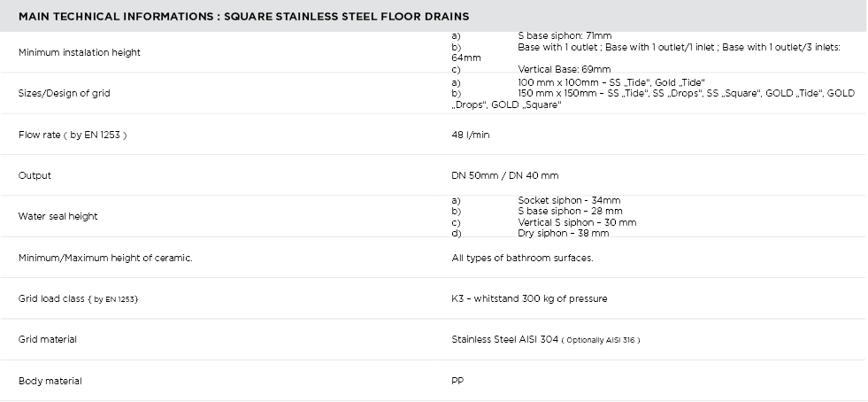This screenshot has height=402, width=868.
Task: Click the K3 300 kg pressure value
Action: point(529,298)
